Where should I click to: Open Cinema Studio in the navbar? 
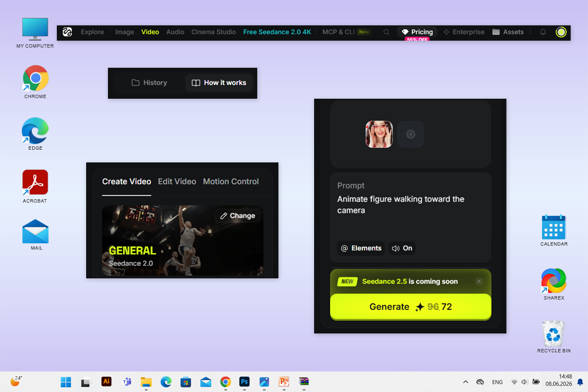point(214,32)
